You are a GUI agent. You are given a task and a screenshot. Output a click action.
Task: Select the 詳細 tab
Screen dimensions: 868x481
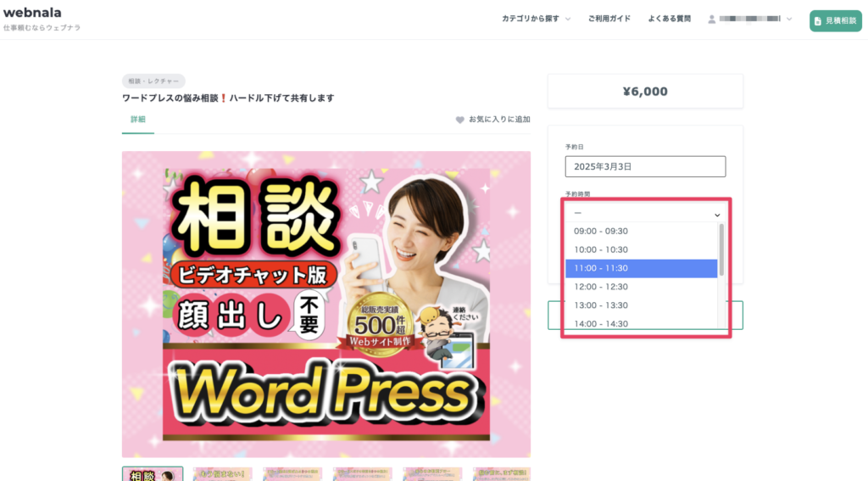[138, 120]
